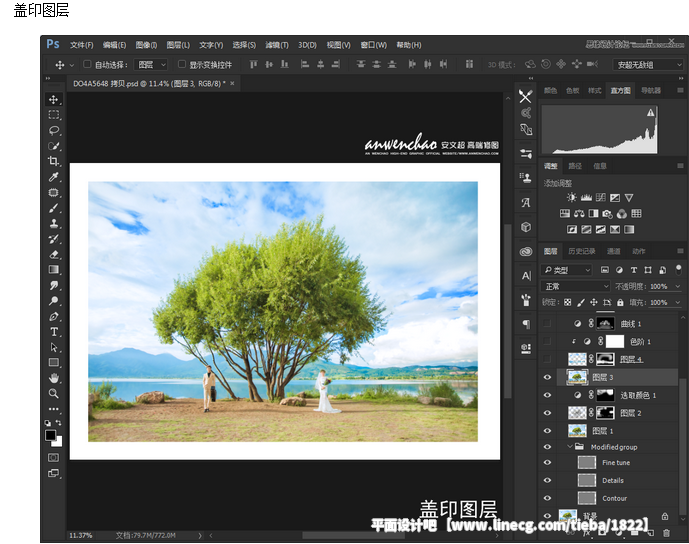Screen dimensions: 689x544
Task: Select the Spot Healing Brush tool
Action: (54, 192)
